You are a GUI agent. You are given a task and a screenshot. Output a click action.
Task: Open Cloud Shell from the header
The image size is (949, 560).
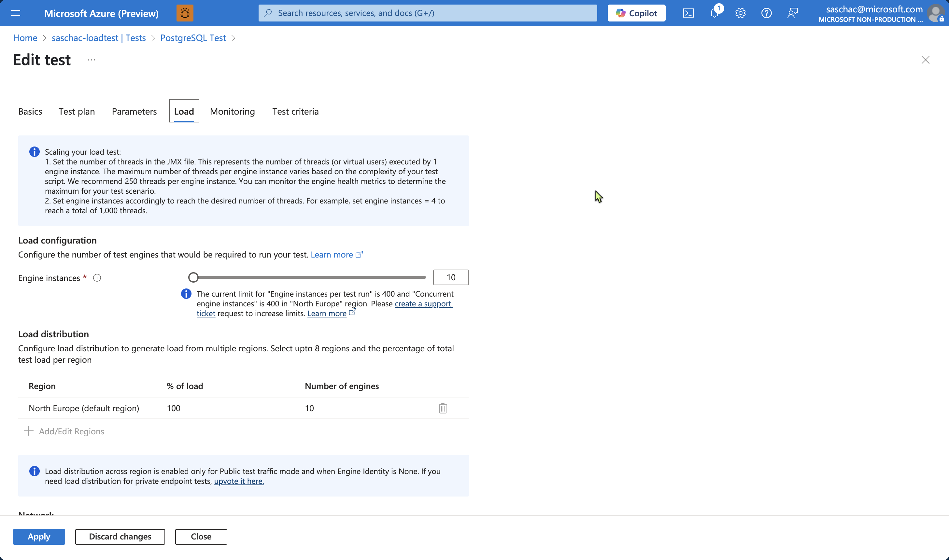coord(688,13)
